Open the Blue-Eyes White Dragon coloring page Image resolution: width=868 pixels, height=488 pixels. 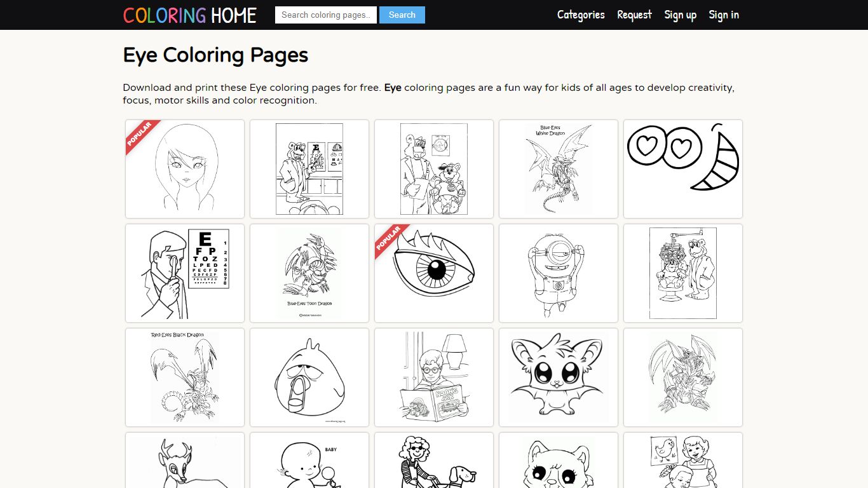pyautogui.click(x=559, y=169)
